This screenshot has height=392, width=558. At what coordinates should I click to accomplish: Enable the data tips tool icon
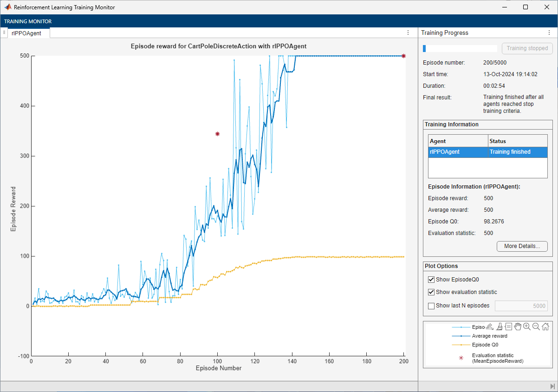[x=508, y=327]
